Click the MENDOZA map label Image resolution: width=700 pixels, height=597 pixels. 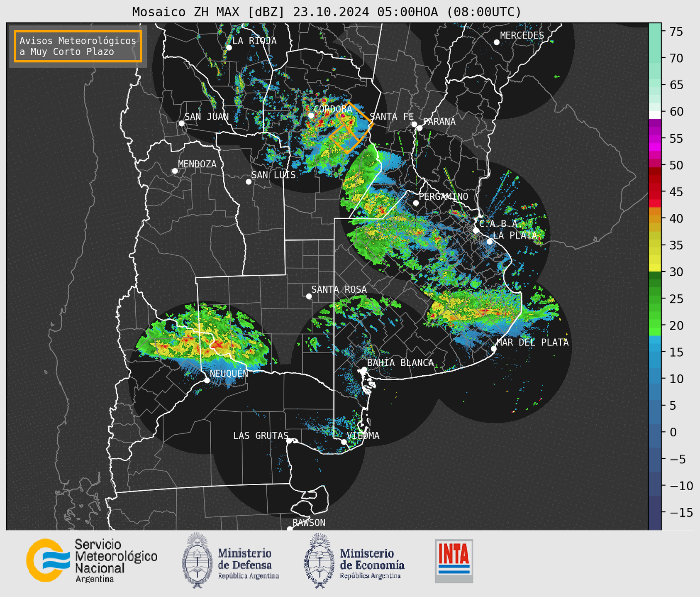click(197, 164)
